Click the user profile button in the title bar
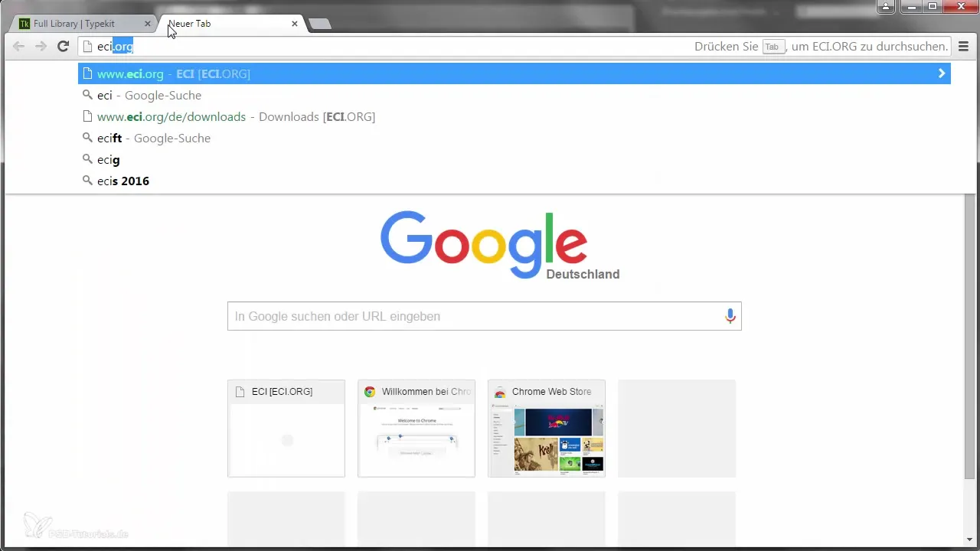The image size is (980, 551). coord(885,7)
